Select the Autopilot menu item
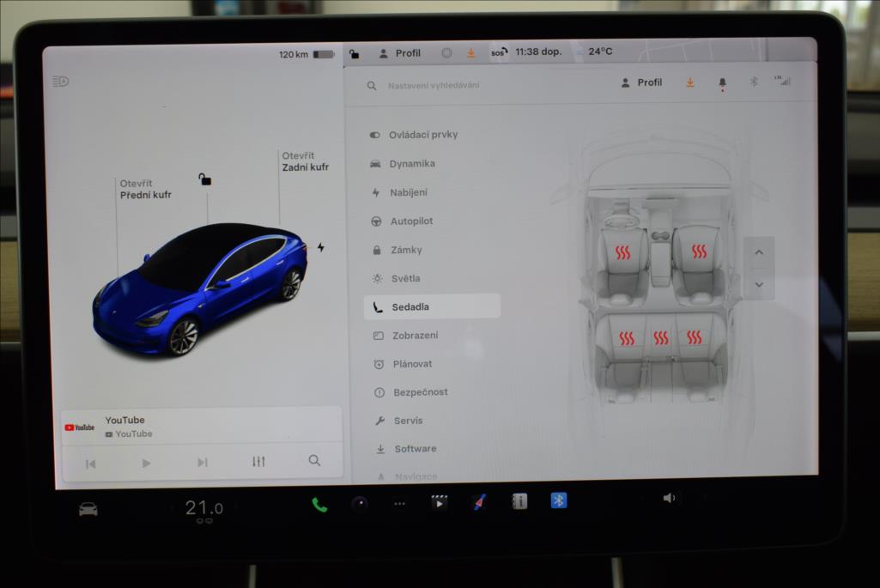880x588 pixels. coord(411,221)
